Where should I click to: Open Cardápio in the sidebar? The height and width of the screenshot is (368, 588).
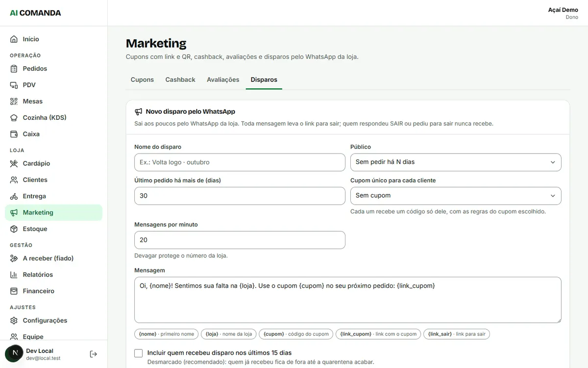coord(53,163)
